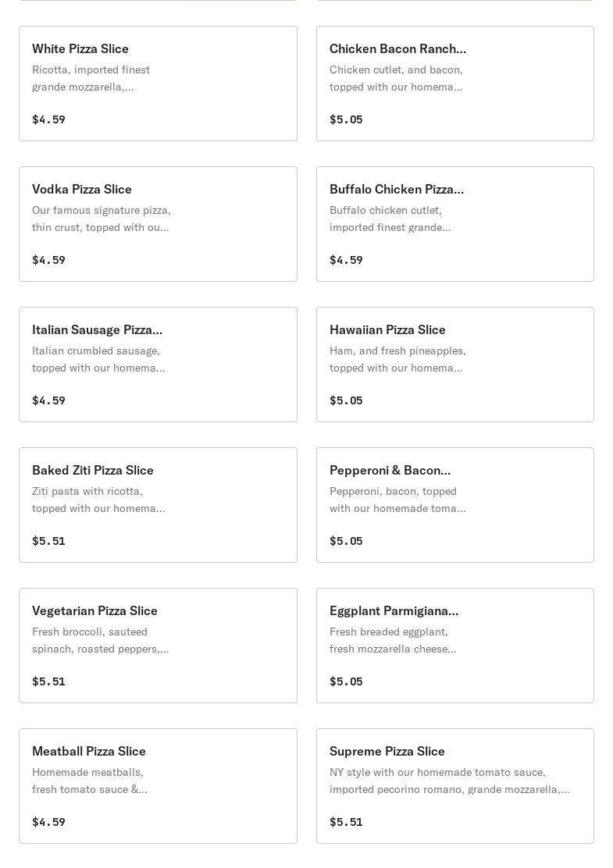Click the Vegetarian Pizza Slice ingredients description

[x=100, y=641]
